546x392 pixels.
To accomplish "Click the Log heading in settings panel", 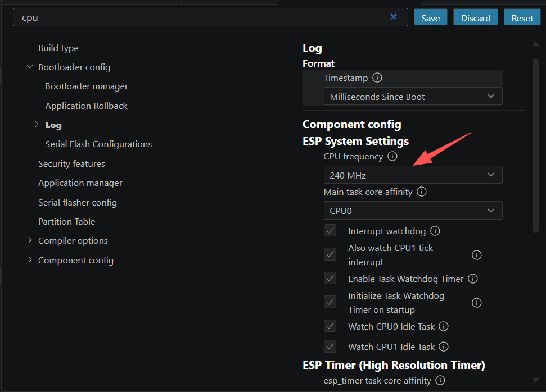I will click(312, 48).
